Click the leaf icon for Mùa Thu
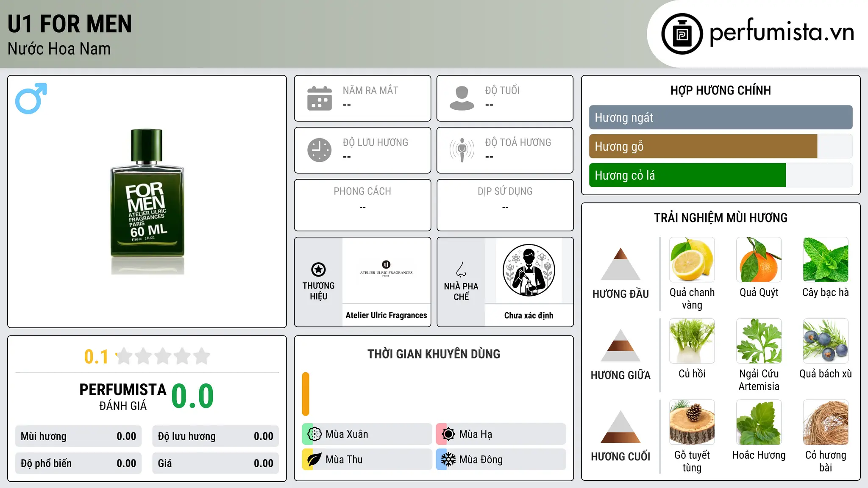The height and width of the screenshot is (488, 868). pyautogui.click(x=314, y=460)
